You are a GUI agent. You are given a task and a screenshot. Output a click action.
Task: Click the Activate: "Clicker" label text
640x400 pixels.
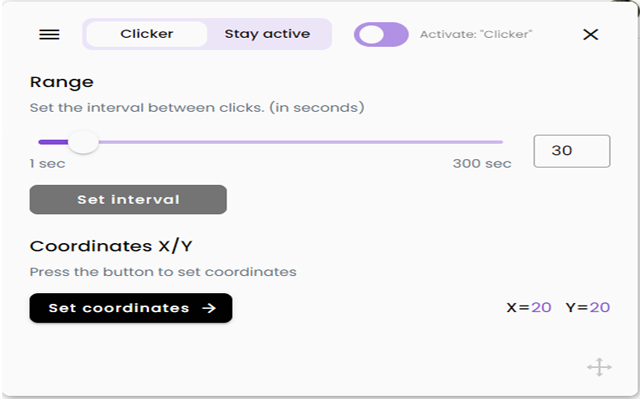476,34
